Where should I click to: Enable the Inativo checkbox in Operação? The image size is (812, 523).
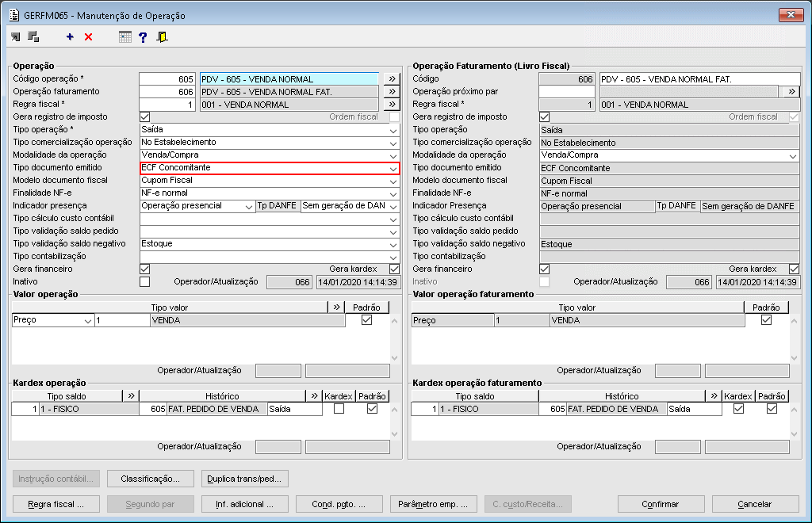(x=145, y=282)
